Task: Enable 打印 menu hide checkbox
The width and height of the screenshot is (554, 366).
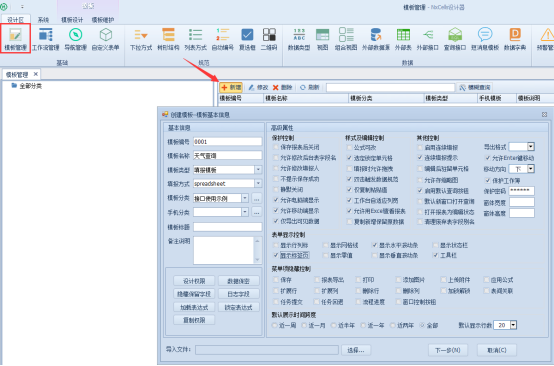Action: click(358, 280)
